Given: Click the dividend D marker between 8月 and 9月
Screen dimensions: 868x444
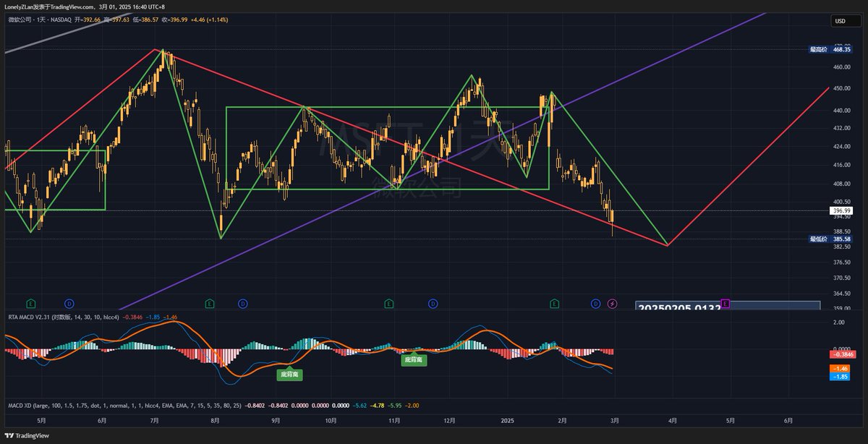Looking at the screenshot, I should pyautogui.click(x=243, y=303).
